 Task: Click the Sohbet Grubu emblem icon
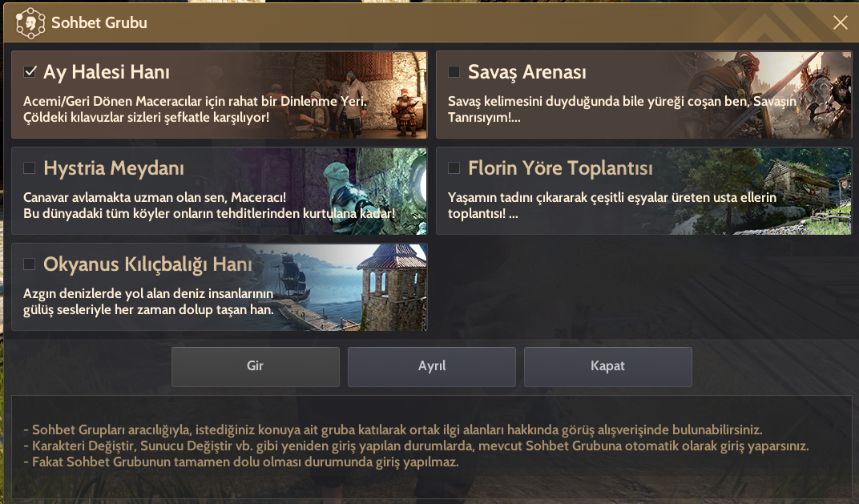(x=30, y=23)
